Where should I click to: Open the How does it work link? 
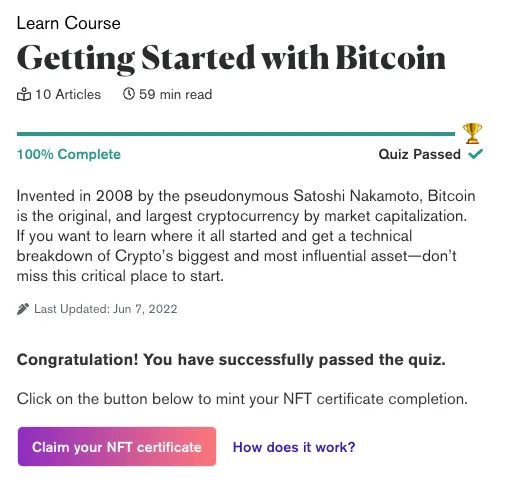(294, 447)
